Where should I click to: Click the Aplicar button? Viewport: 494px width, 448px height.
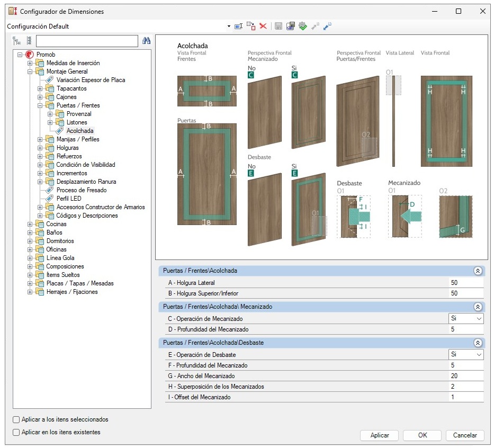[x=380, y=435]
